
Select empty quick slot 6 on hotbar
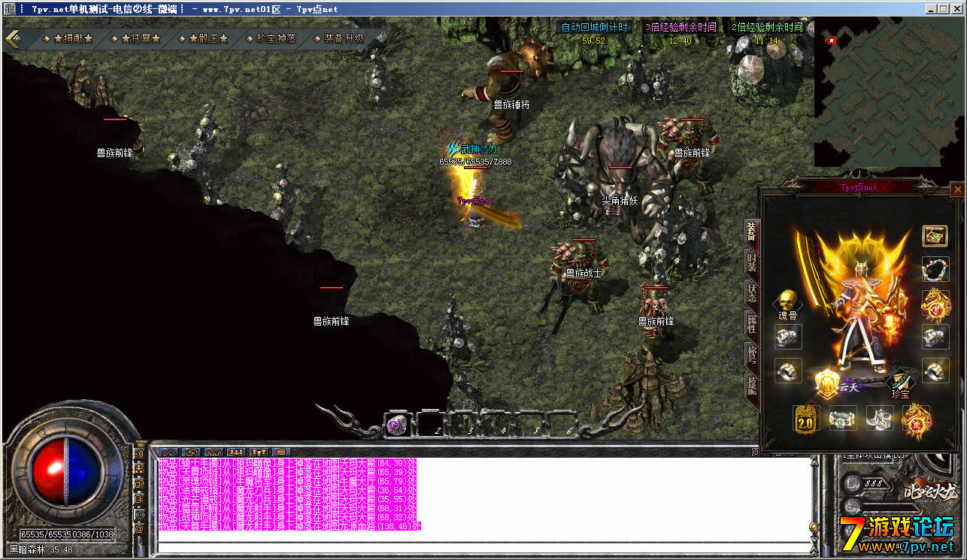pyautogui.click(x=562, y=425)
